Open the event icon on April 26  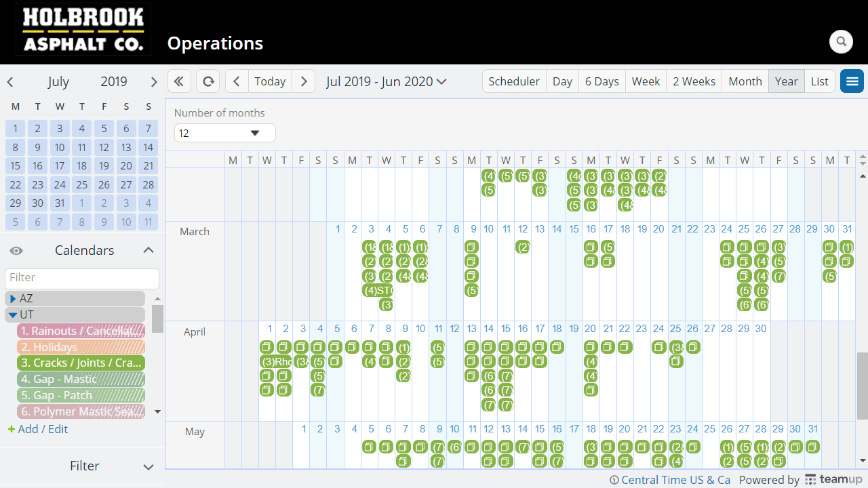point(693,346)
